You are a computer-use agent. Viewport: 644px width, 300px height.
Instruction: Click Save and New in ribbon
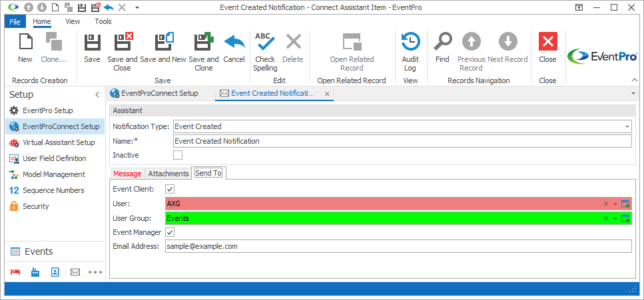pyautogui.click(x=163, y=48)
